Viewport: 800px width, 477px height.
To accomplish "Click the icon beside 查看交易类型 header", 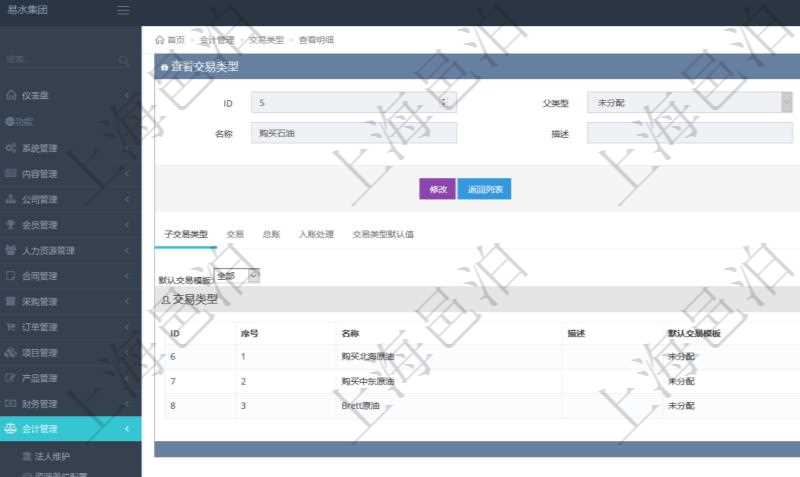I will [x=164, y=67].
